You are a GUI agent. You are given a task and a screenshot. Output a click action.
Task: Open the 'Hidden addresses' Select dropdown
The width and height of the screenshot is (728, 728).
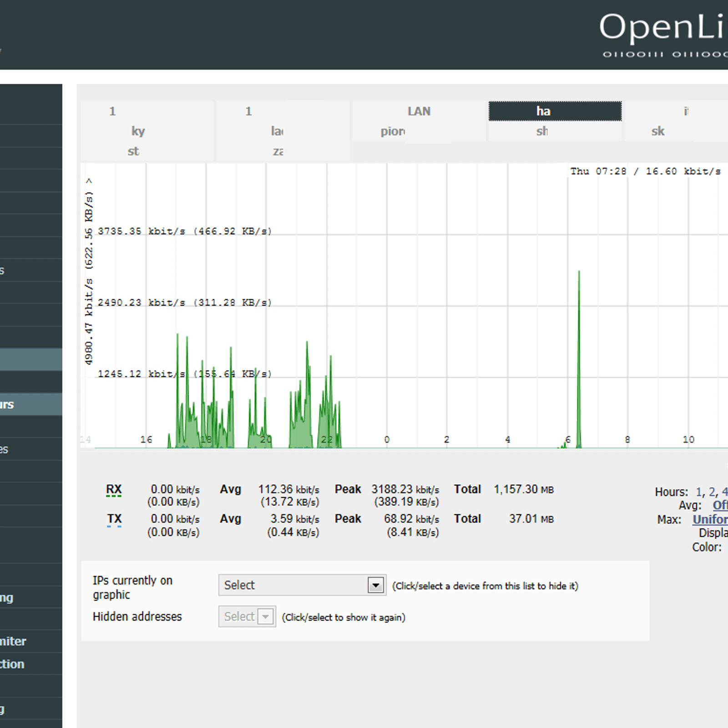pos(247,617)
